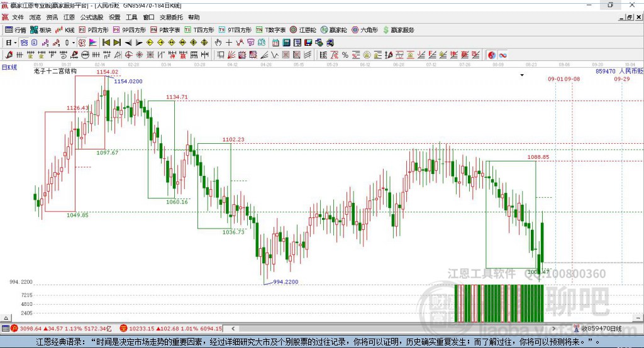644x348 pixels.
Task: Open the P数字表 number table
Action: click(x=165, y=30)
